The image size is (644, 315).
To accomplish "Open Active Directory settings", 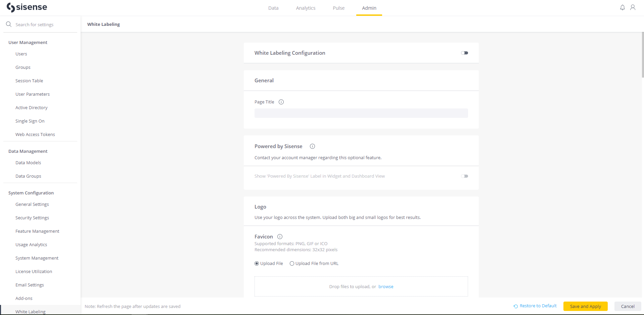I will point(32,108).
